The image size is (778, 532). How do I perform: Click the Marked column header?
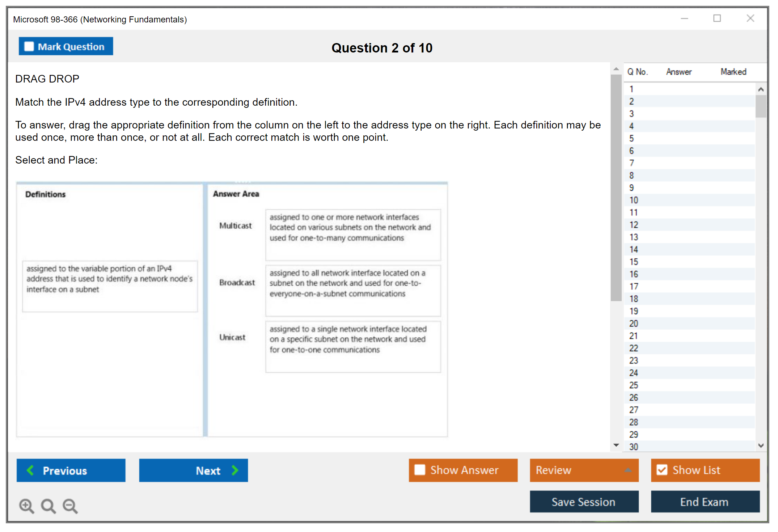point(733,72)
